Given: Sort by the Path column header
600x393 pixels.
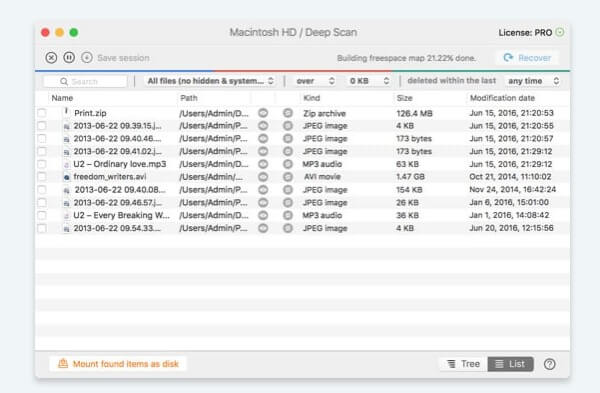Looking at the screenshot, I should (x=189, y=98).
